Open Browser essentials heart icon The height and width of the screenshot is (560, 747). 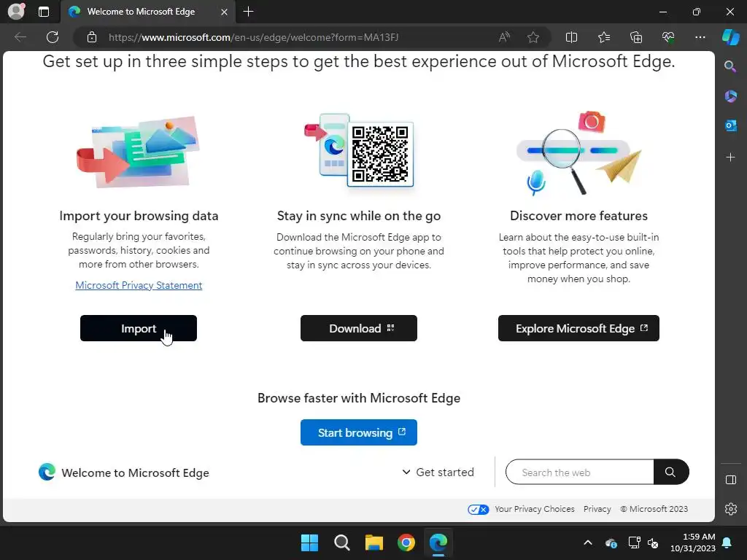pos(668,37)
